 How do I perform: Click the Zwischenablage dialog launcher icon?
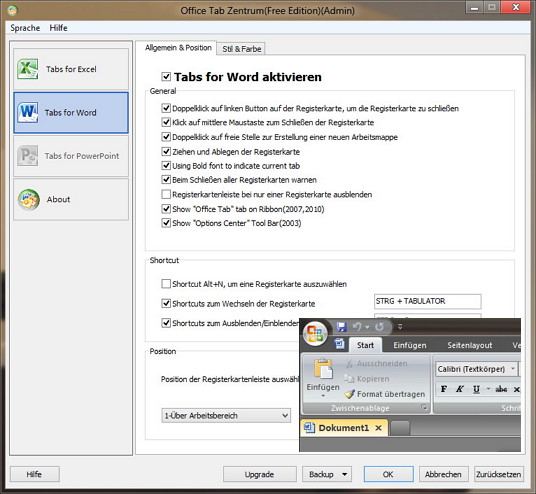[x=424, y=408]
